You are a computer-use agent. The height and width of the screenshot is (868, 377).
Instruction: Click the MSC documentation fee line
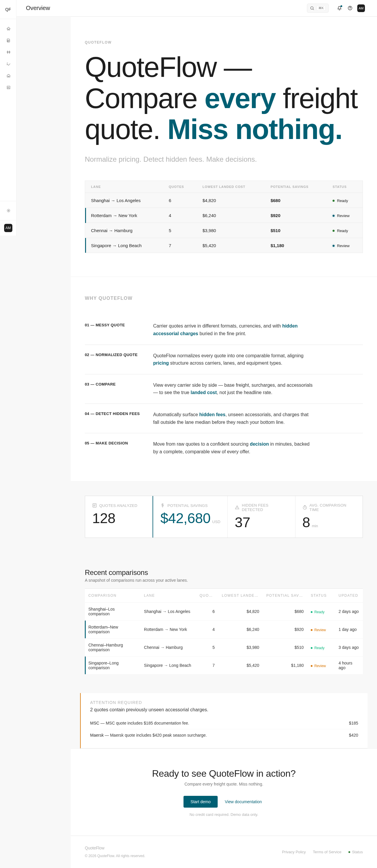tap(224, 723)
